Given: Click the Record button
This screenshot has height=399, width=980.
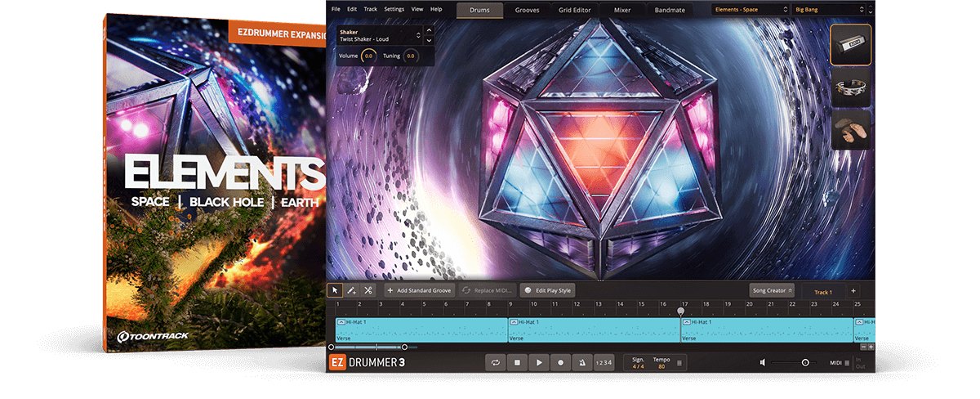Looking at the screenshot, I should pyautogui.click(x=560, y=362).
